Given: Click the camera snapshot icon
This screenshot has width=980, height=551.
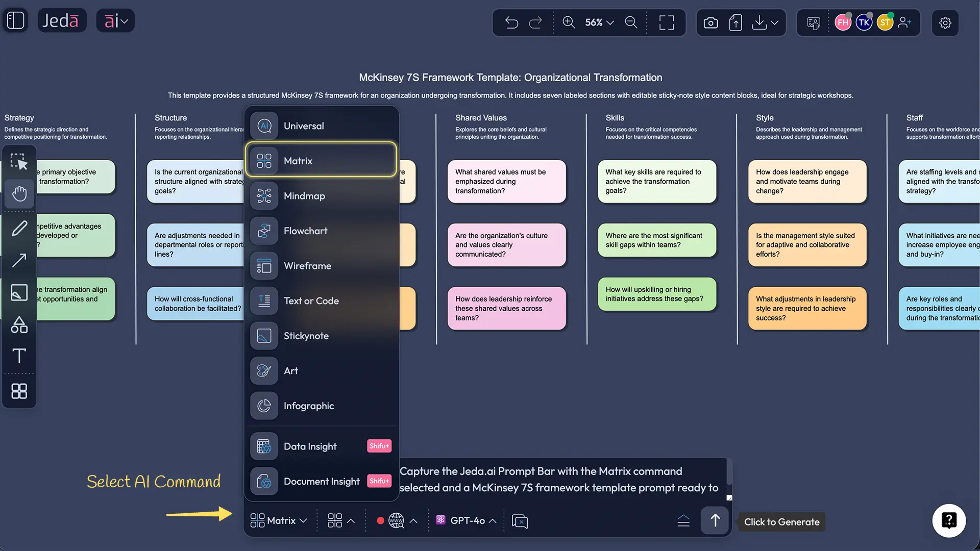Looking at the screenshot, I should [710, 22].
